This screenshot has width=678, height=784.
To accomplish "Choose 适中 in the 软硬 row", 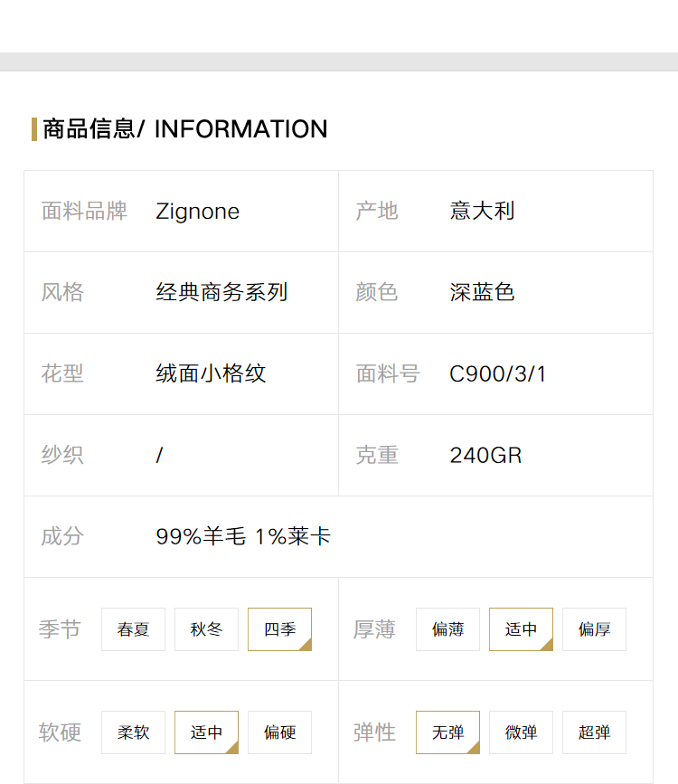I will click(x=206, y=732).
